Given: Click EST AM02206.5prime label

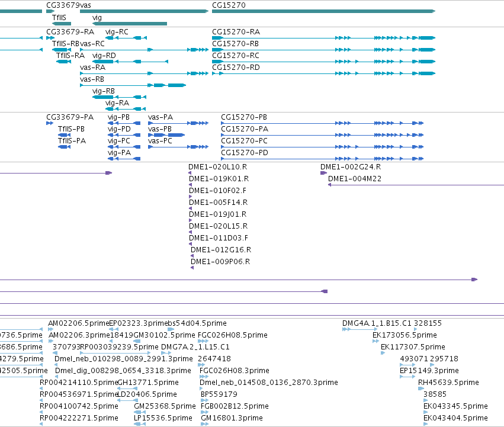Looking at the screenshot, I should pyautogui.click(x=79, y=323).
